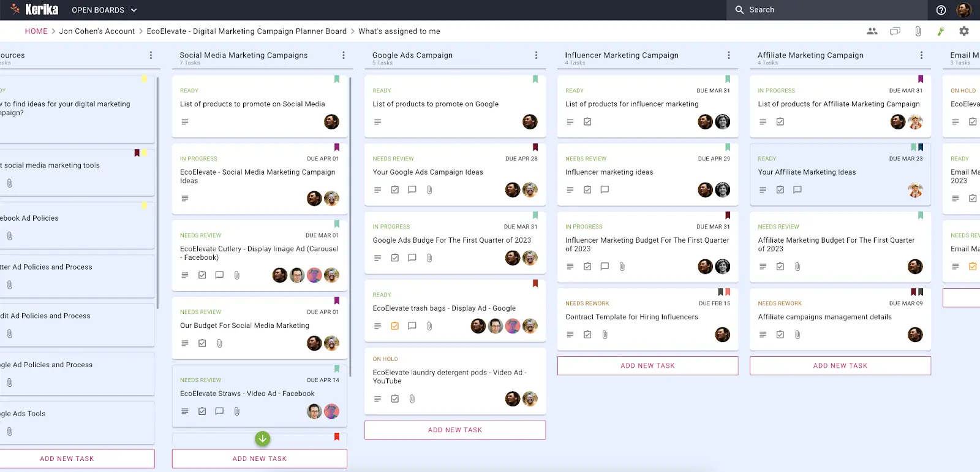980x472 pixels.
Task: Open chat icon on Your Affiliate Marketing Ideas
Action: tap(797, 190)
